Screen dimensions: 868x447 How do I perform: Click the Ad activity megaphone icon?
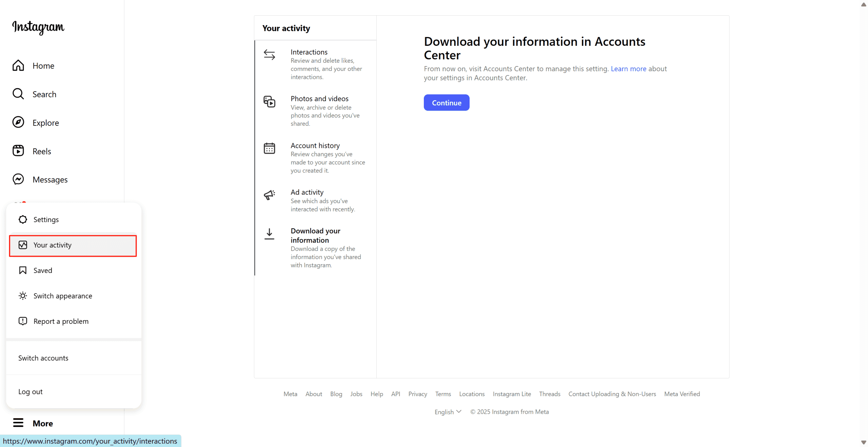[270, 195]
